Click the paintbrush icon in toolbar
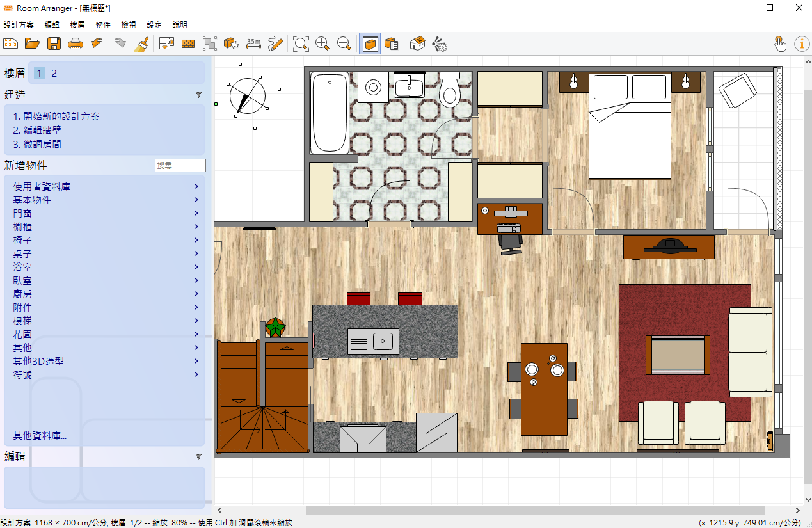Viewport: 812px width, 528px height. (x=141, y=44)
